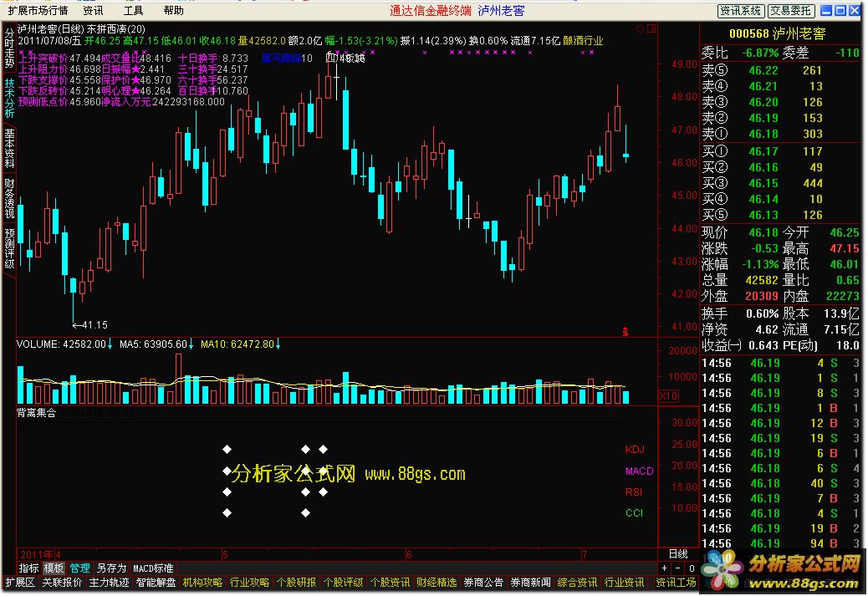Image resolution: width=868 pixels, height=596 pixels.
Task: Click the 卖⑤ row at price 46.22
Action: [780, 70]
